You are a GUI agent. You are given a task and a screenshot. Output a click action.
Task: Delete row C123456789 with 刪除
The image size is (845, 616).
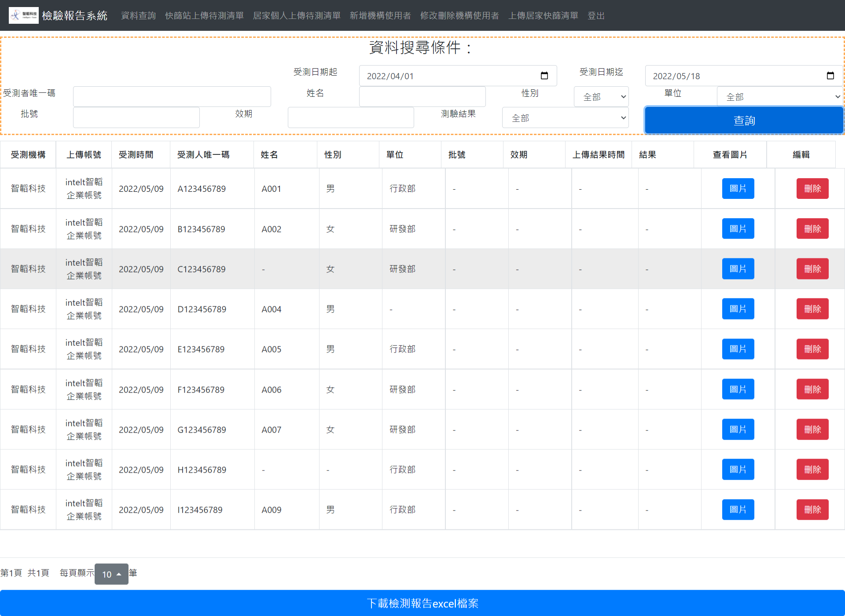point(812,269)
